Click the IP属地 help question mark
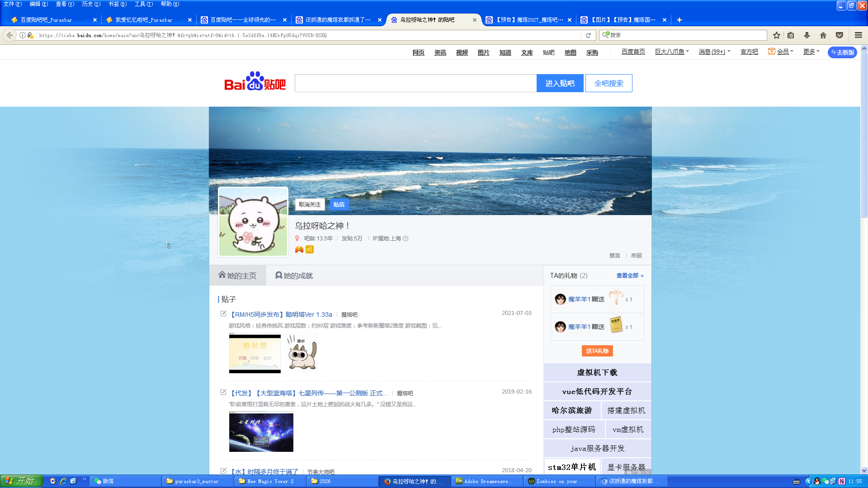 [x=406, y=239]
